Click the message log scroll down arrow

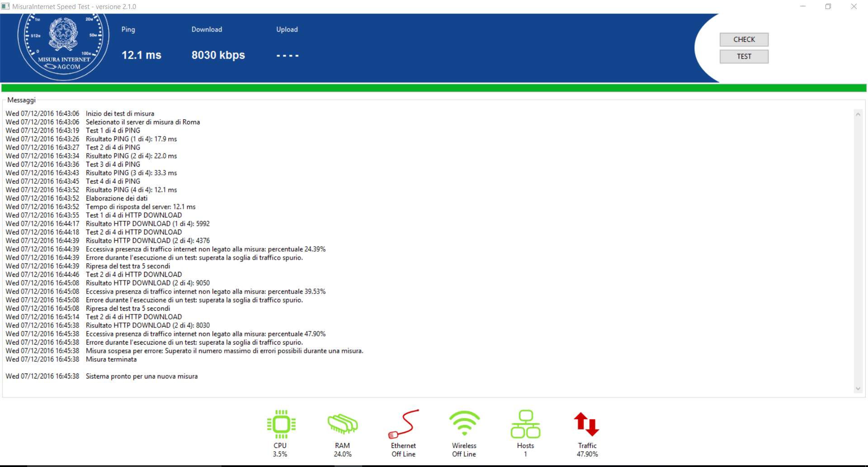pyautogui.click(x=858, y=388)
